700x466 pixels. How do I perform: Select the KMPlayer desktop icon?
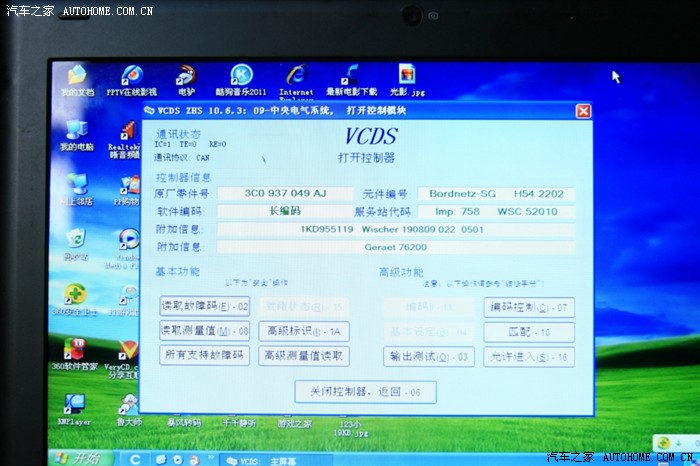pos(74,410)
